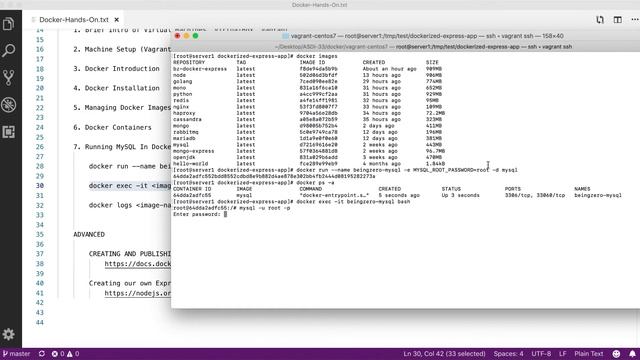Click the docker logs line in editor

130,205
